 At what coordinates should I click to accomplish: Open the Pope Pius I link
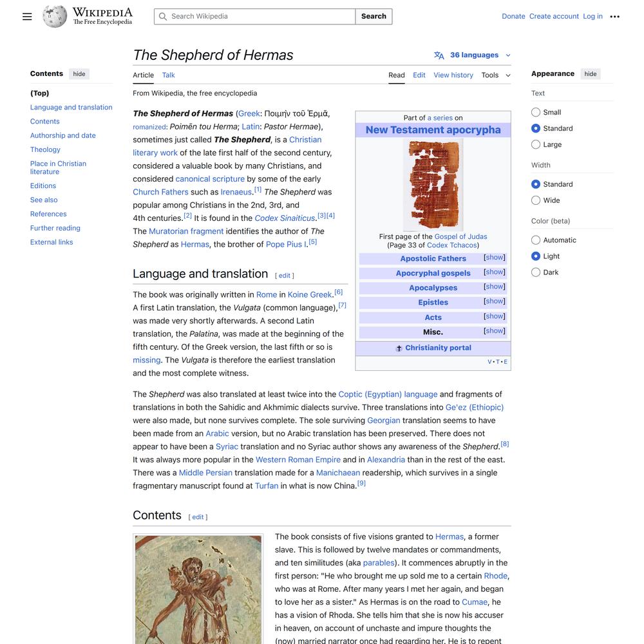286,244
